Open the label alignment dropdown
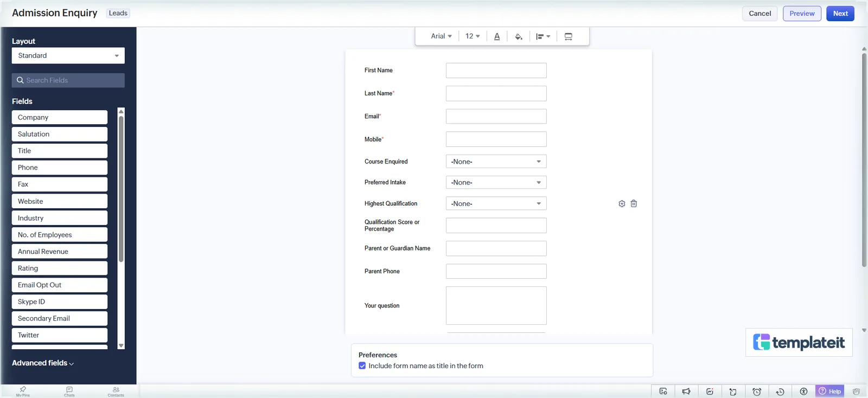This screenshot has height=398, width=868. click(543, 36)
